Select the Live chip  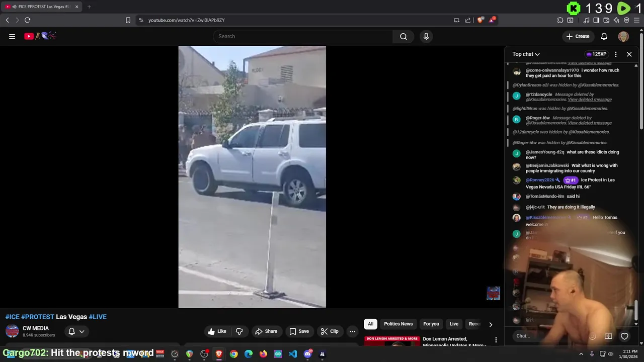(x=454, y=324)
